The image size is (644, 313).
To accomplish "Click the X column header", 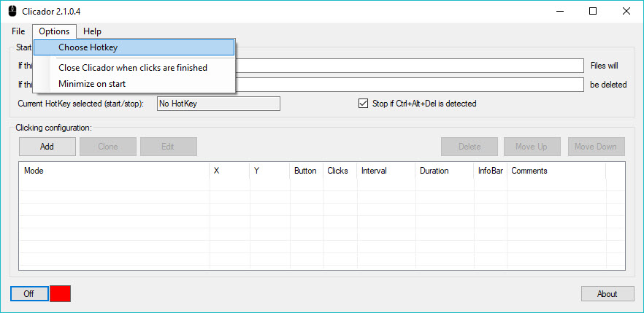I will coord(229,171).
